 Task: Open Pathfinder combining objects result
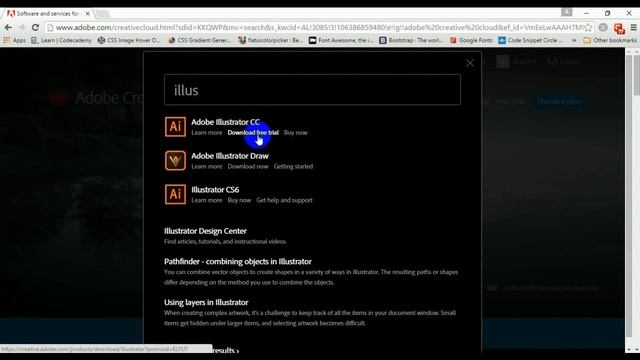tap(238, 262)
